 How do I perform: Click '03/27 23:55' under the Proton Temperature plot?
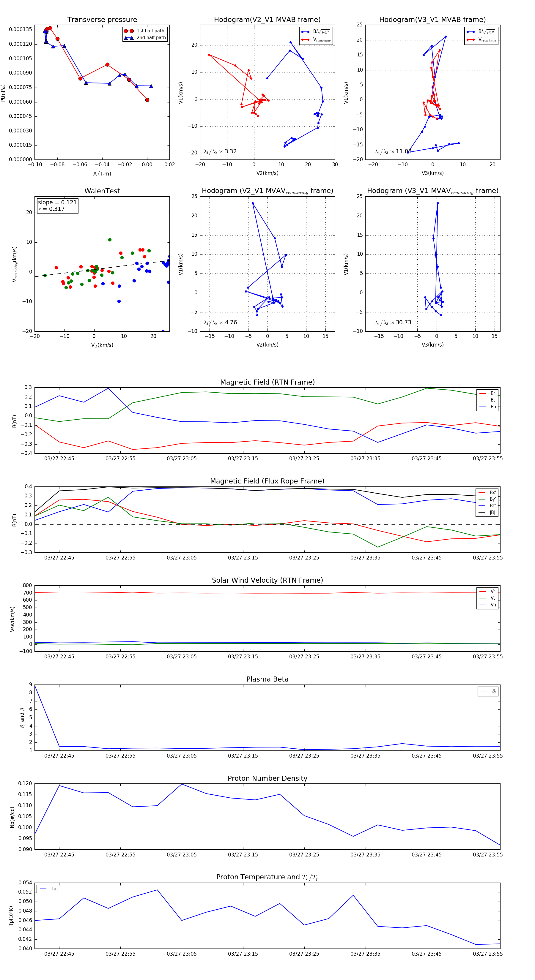tap(488, 954)
